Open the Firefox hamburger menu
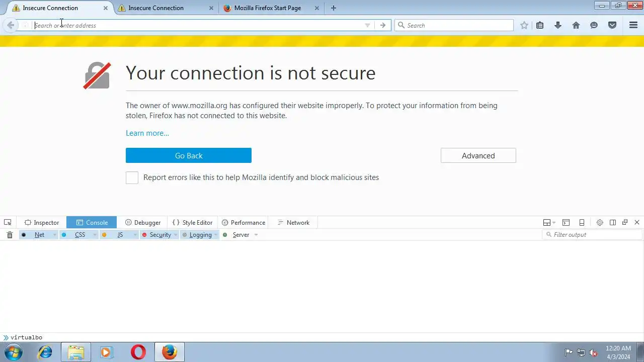The image size is (644, 362). click(x=633, y=25)
